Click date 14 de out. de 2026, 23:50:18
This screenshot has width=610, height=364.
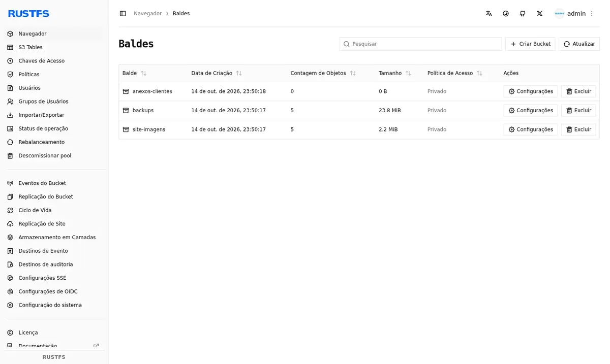point(228,91)
